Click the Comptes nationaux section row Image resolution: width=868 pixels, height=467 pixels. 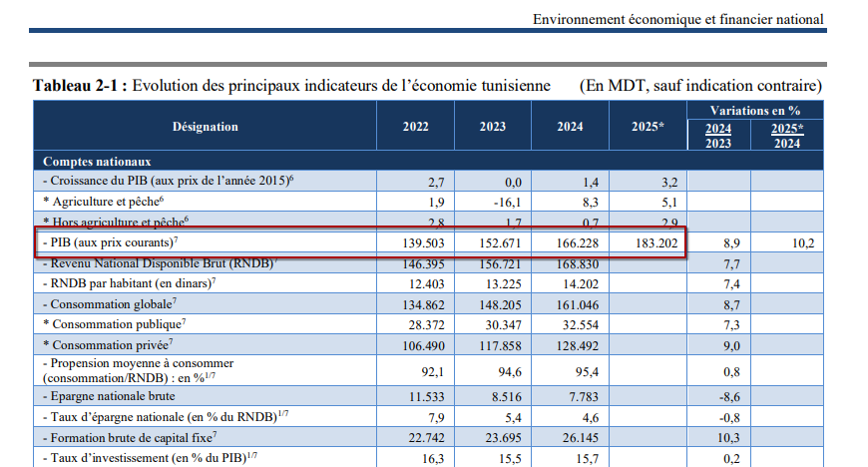pos(97,161)
